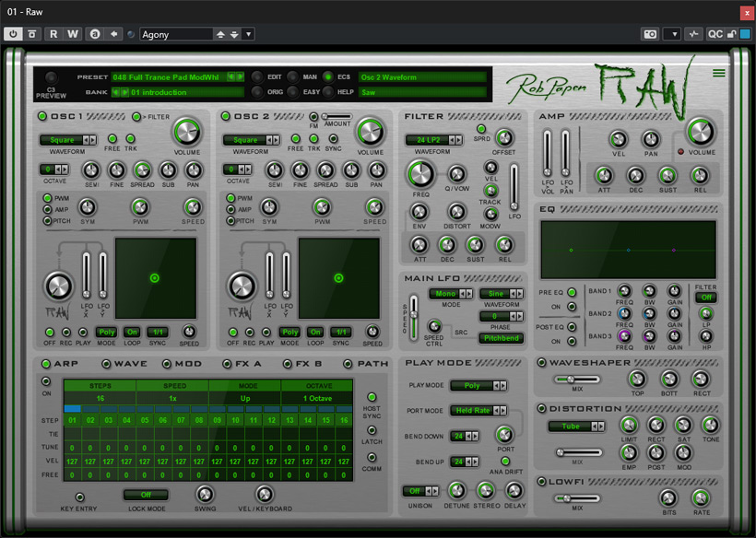
Task: Click the Main LFO Speed slider
Action: pyautogui.click(x=414, y=318)
